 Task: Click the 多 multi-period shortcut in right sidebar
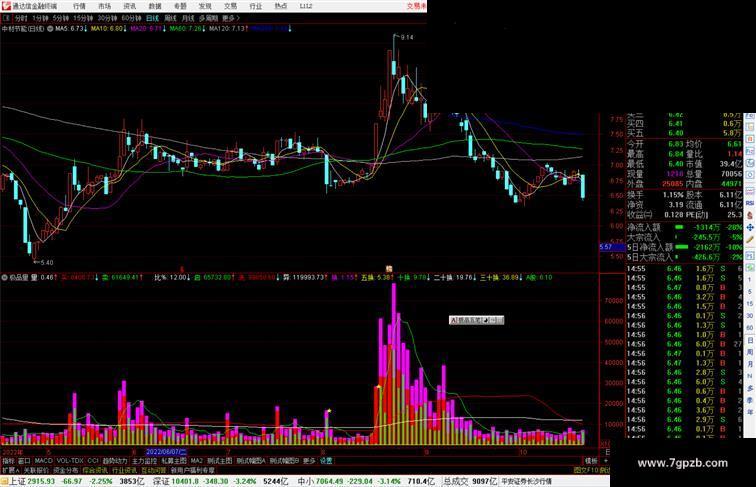pos(750,388)
